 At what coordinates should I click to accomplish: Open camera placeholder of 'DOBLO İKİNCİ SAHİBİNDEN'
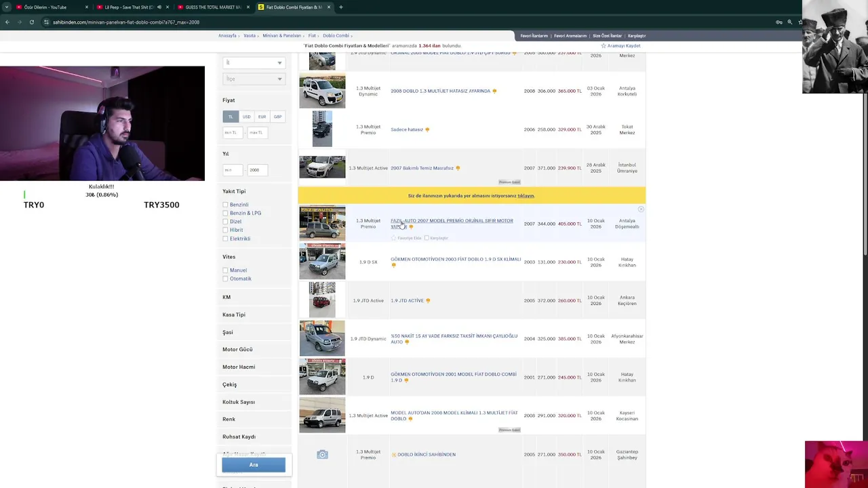tap(322, 454)
